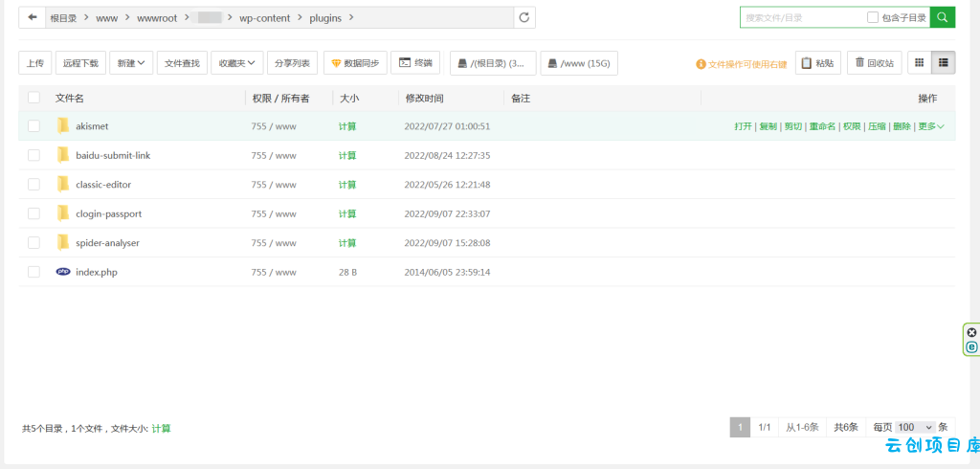Click the 上传 upload button
The height and width of the screenshot is (469, 980).
(x=35, y=62)
